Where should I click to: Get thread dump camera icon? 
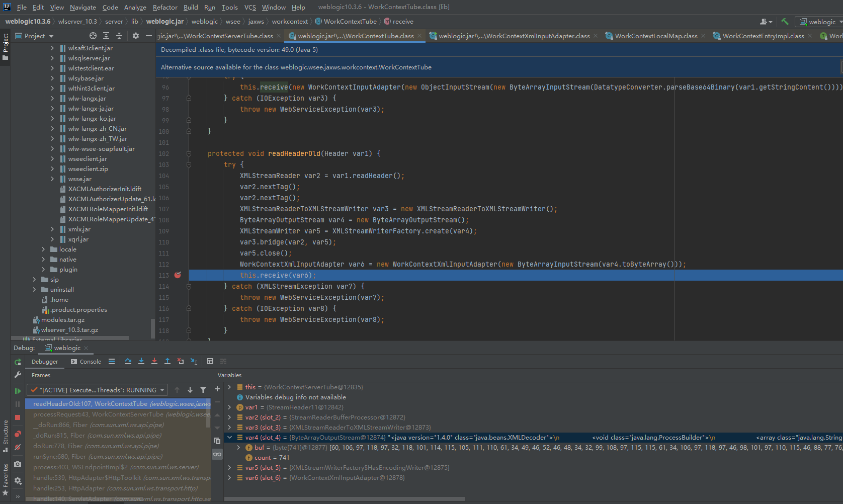18,464
